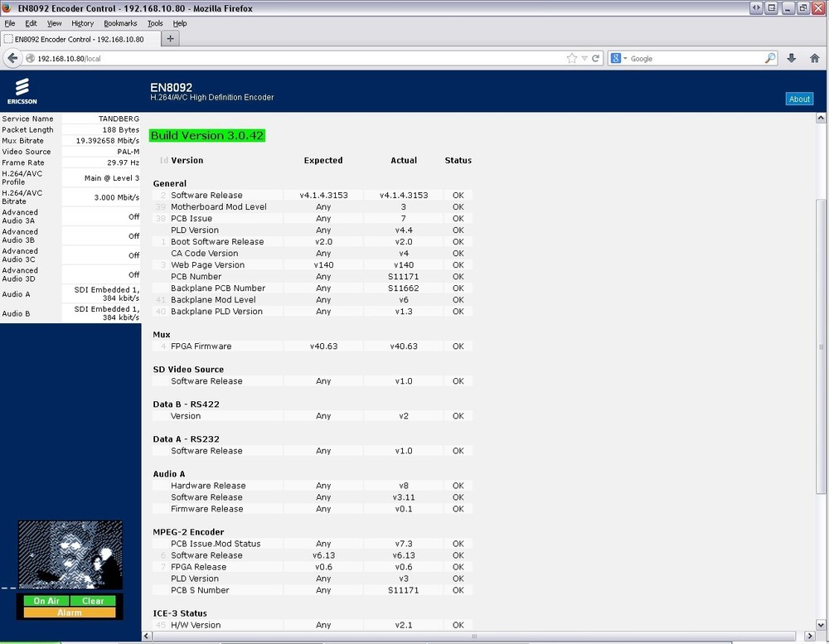Click the Boot Software Release row label
This screenshot has height=644, width=829.
click(217, 242)
